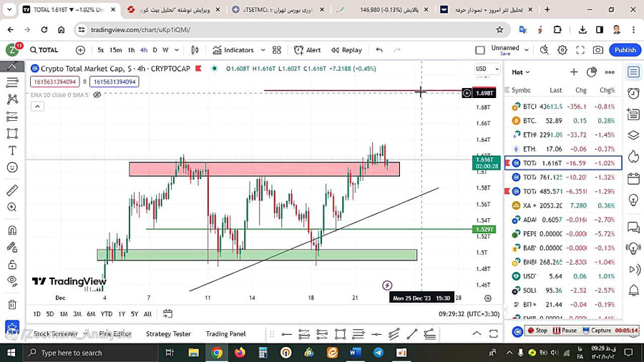This screenshot has height=362, width=644.
Task: Start bar Replay mode
Action: pos(346,50)
